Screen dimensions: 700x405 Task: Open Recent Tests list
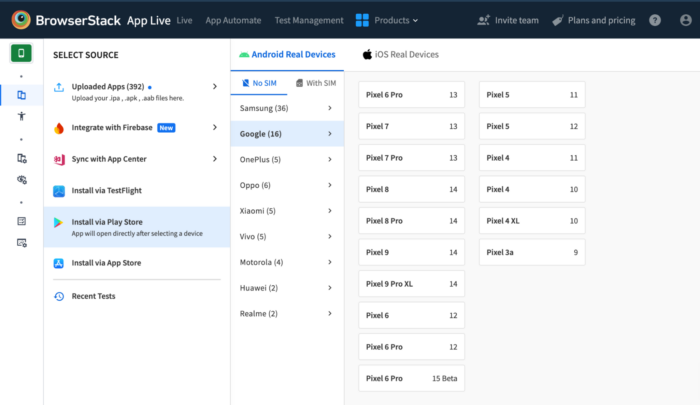coord(92,296)
